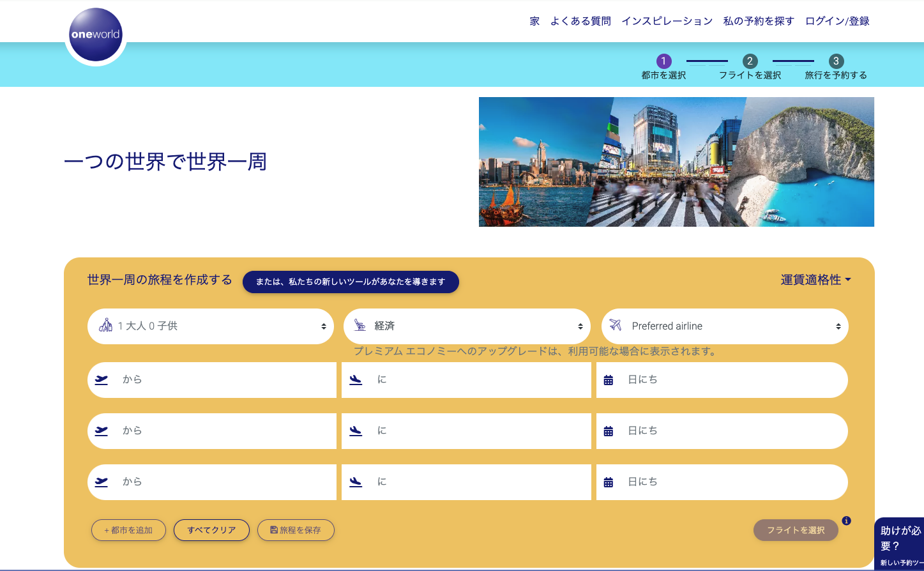The height and width of the screenshot is (571, 924).
Task: Expand the 運賃適格性 dropdown
Action: (815, 280)
